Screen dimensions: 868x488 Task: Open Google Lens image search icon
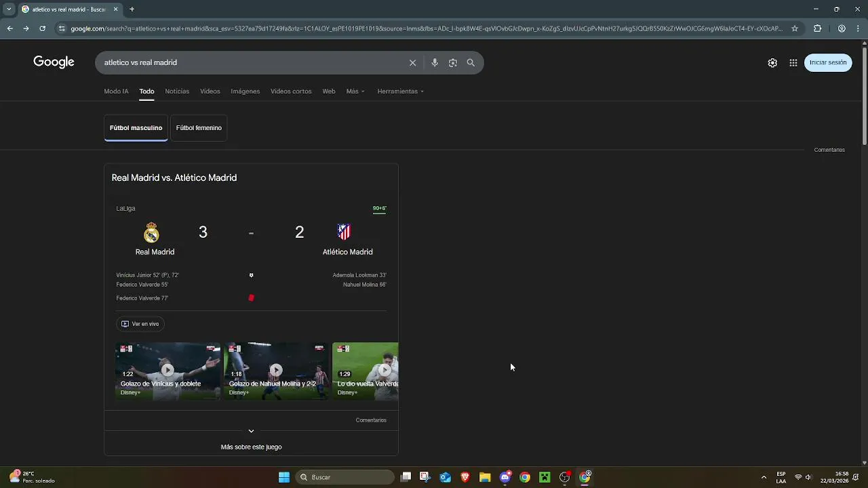coord(452,62)
